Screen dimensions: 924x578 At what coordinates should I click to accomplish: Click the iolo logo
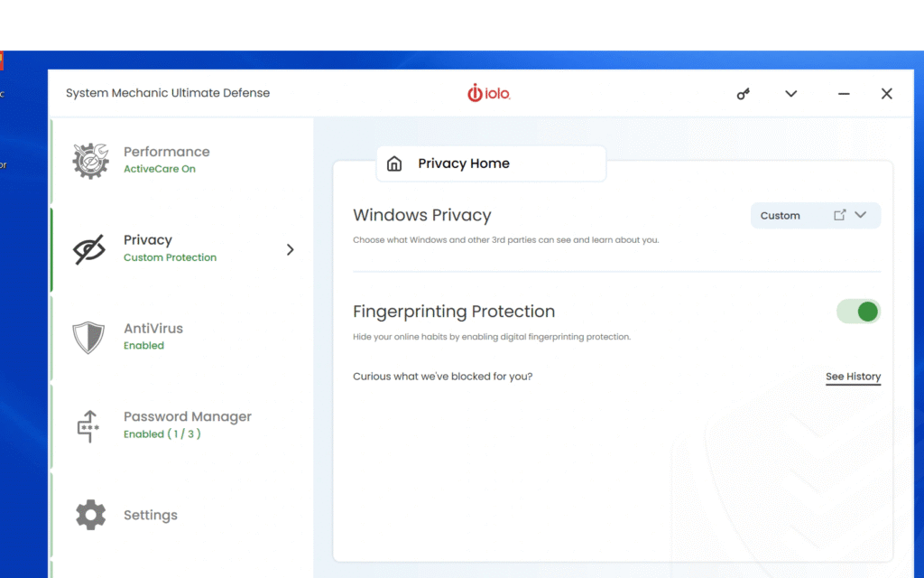click(488, 93)
